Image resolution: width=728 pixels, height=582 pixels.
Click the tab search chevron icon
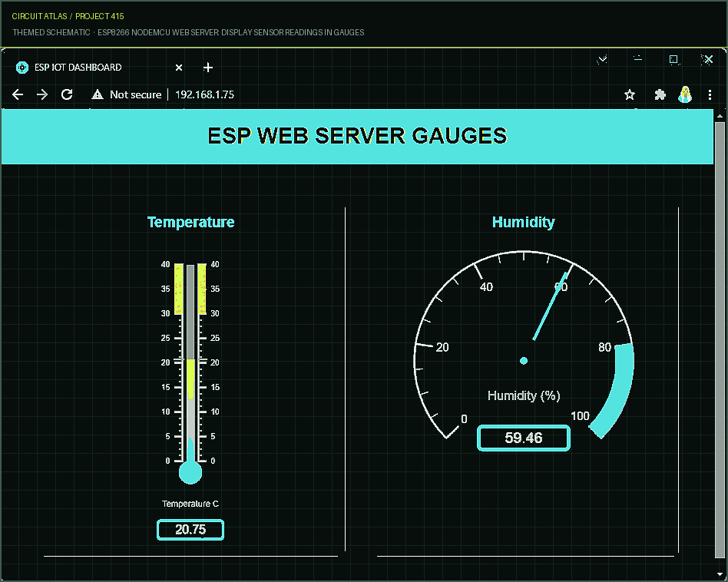[x=602, y=59]
